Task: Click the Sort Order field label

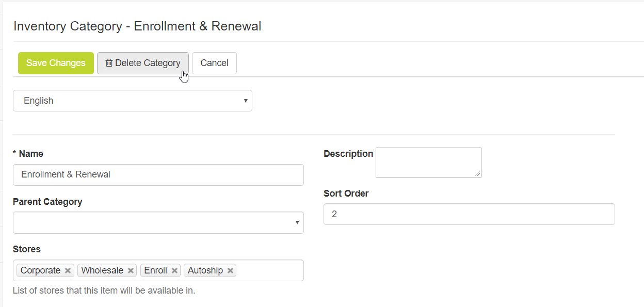Action: (x=346, y=193)
